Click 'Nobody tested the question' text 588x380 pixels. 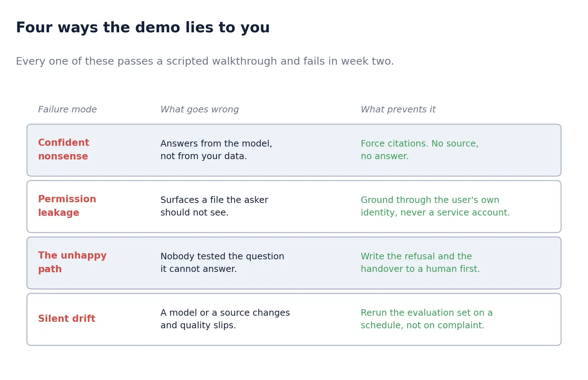pos(222,263)
